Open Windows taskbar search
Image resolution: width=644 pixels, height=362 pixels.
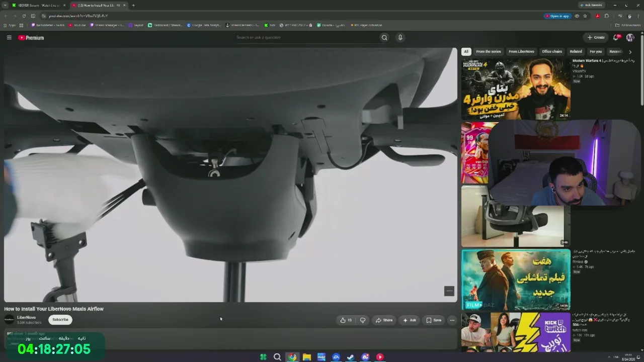277,357
